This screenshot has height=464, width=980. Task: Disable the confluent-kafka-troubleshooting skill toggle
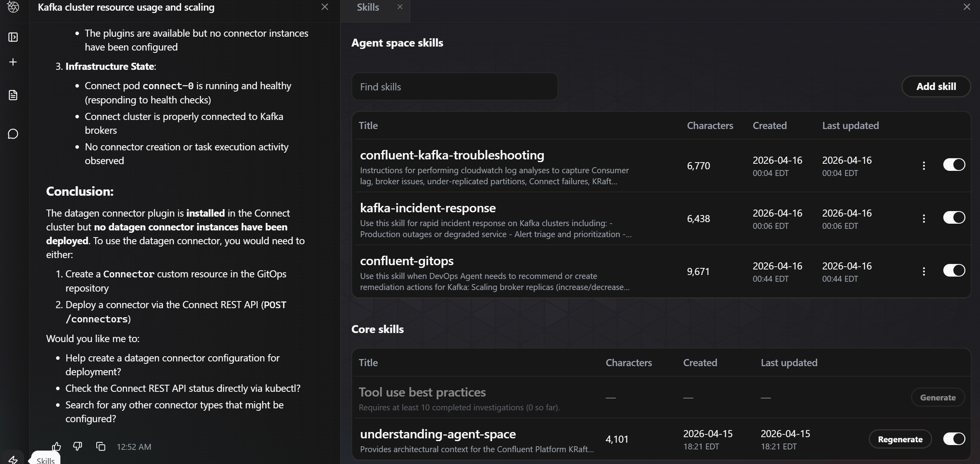[954, 165]
